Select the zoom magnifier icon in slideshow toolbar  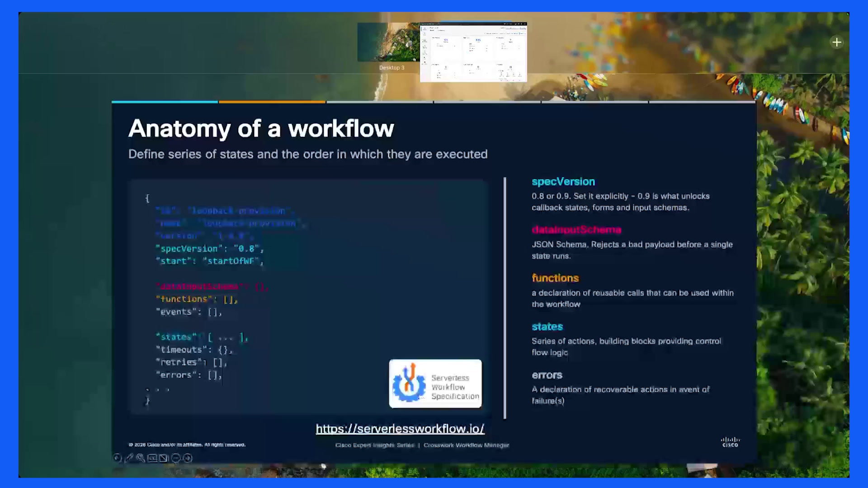click(x=141, y=458)
